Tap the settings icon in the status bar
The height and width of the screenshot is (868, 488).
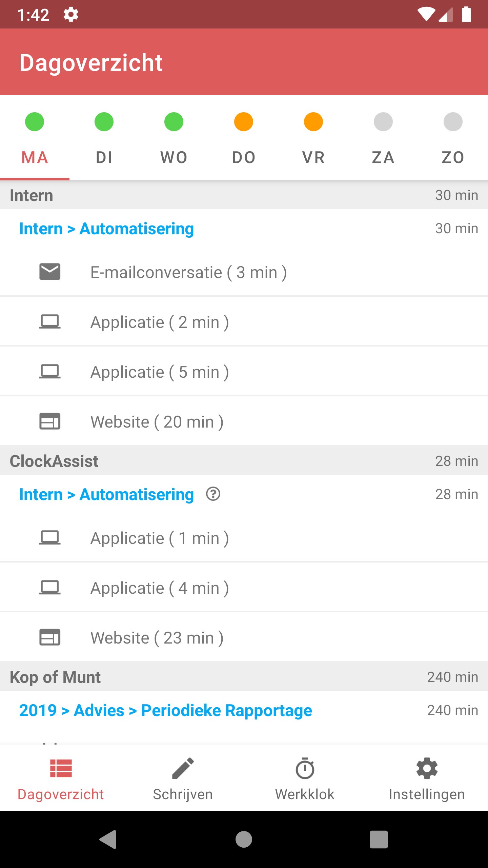(71, 14)
